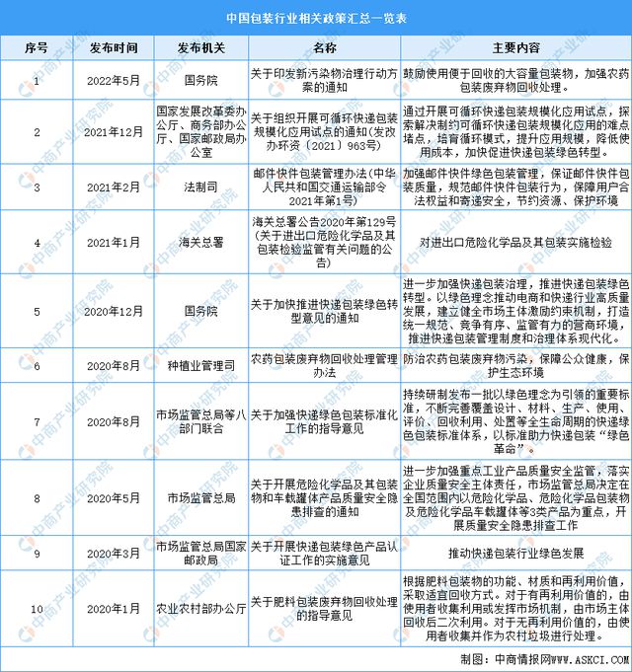Viewport: 632px width, 672px height.
Task: Click serial number 10
Action: (x=37, y=609)
